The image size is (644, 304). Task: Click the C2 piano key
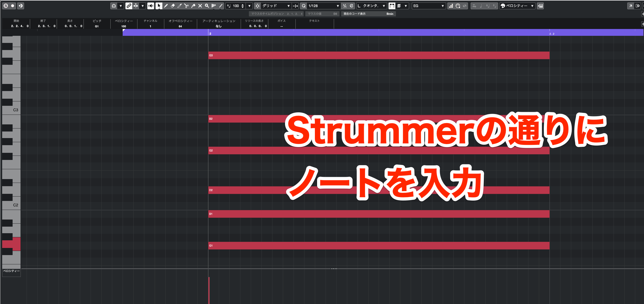16,205
